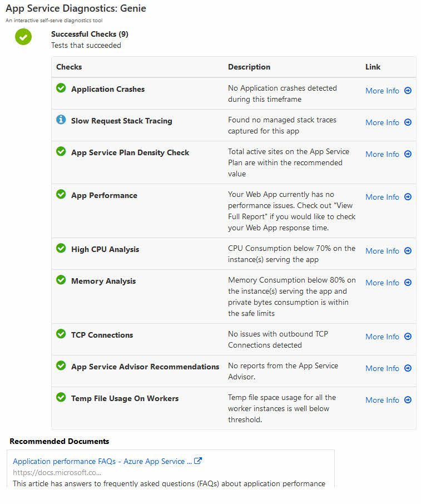This screenshot has width=421, height=504.
Task: Open More Info for App Service Plan Density Check
Action: point(382,154)
